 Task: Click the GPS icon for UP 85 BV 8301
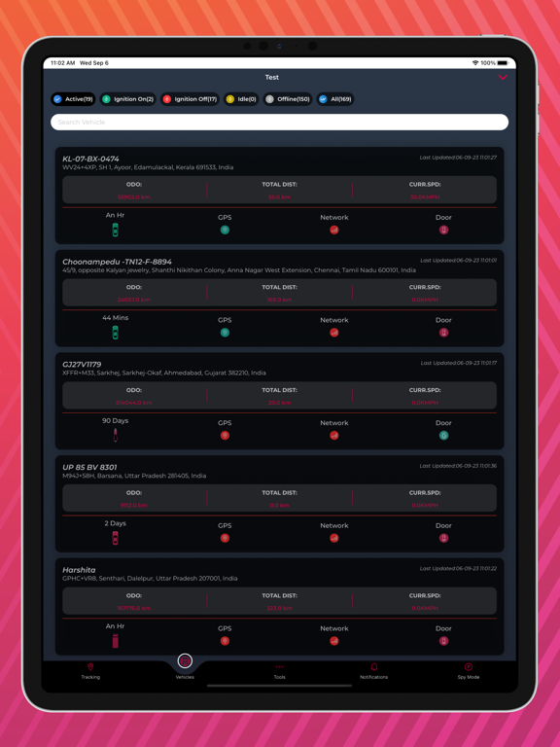(x=225, y=538)
